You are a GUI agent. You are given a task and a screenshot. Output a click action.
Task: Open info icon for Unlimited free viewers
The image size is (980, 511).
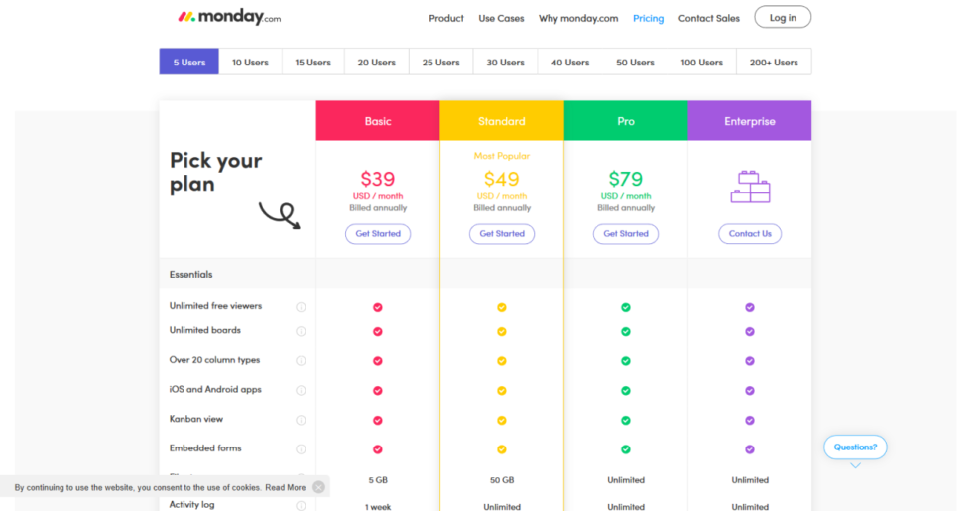point(301,307)
